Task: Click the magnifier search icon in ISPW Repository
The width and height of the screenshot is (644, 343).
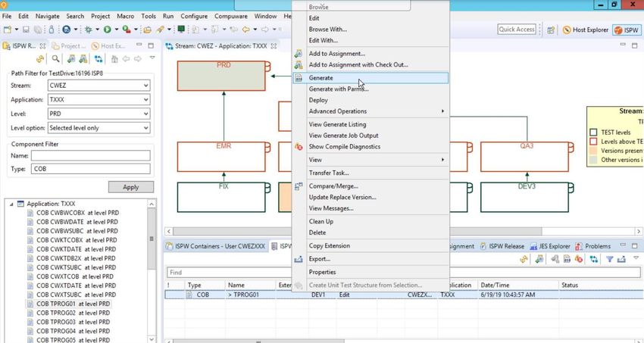Action: 55,59
